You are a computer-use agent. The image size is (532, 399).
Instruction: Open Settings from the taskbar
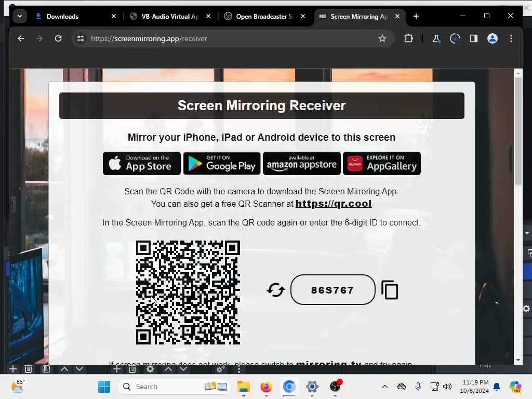coord(312,387)
